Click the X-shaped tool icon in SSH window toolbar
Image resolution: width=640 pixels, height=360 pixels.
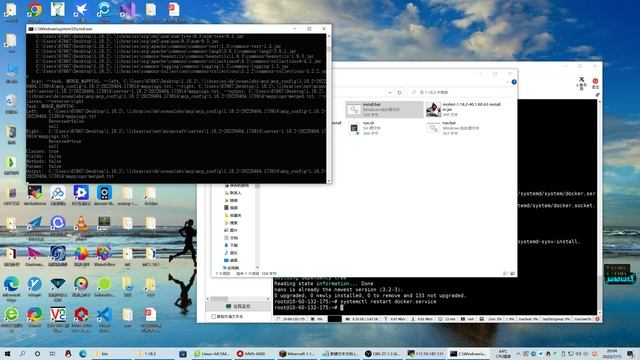[x=582, y=82]
